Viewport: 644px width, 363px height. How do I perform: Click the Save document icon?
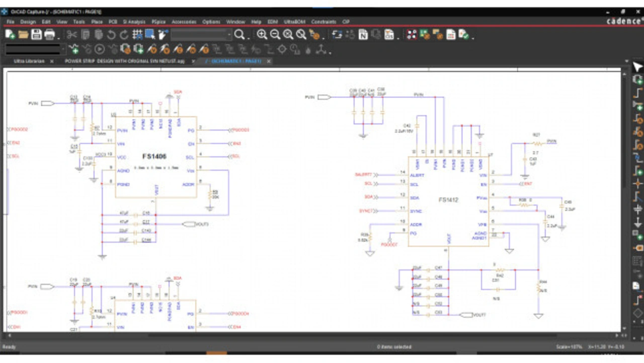click(x=36, y=34)
